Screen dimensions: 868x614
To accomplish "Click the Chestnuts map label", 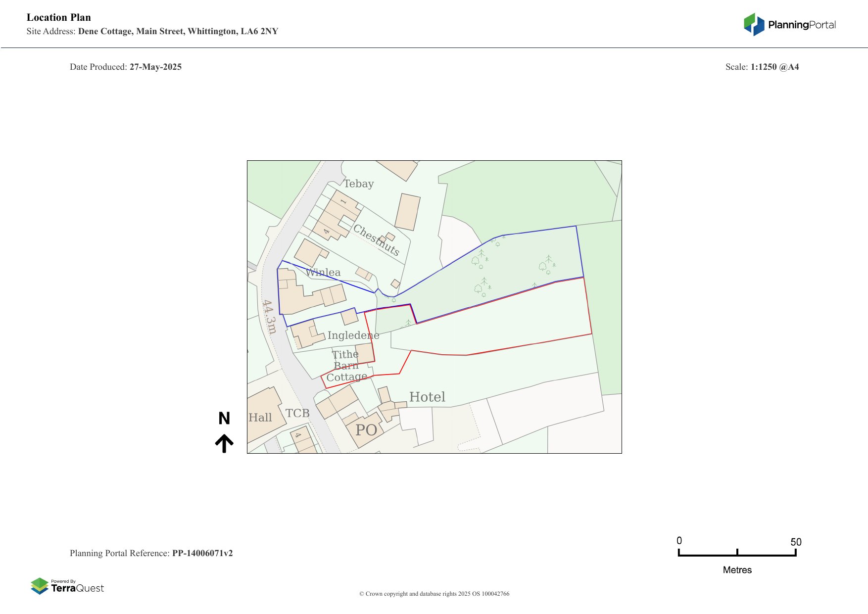I will coord(376,240).
